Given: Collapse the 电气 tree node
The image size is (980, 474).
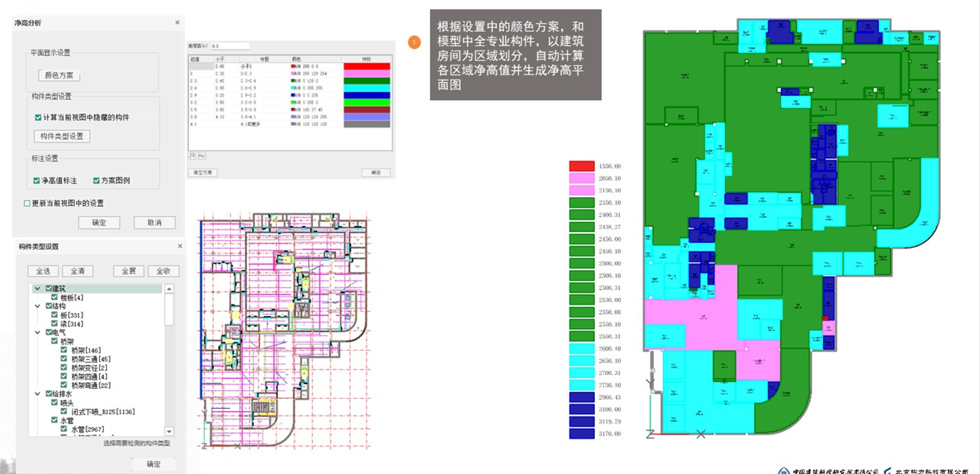Looking at the screenshot, I should pyautogui.click(x=37, y=332).
